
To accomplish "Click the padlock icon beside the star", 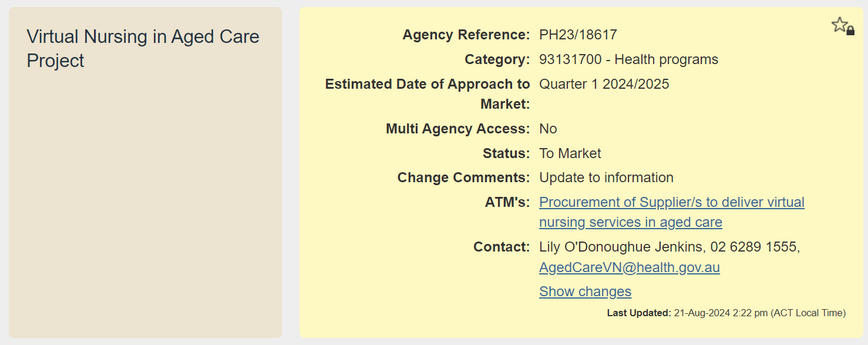I will (850, 31).
